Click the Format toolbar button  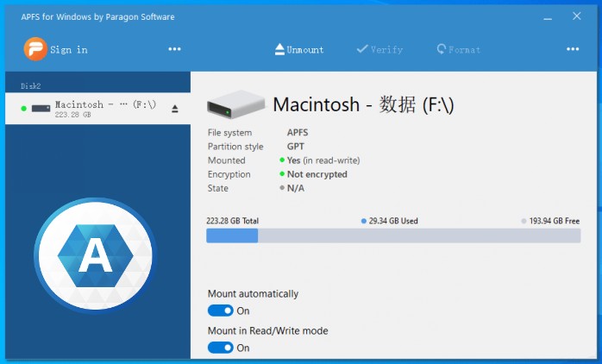pyautogui.click(x=459, y=49)
